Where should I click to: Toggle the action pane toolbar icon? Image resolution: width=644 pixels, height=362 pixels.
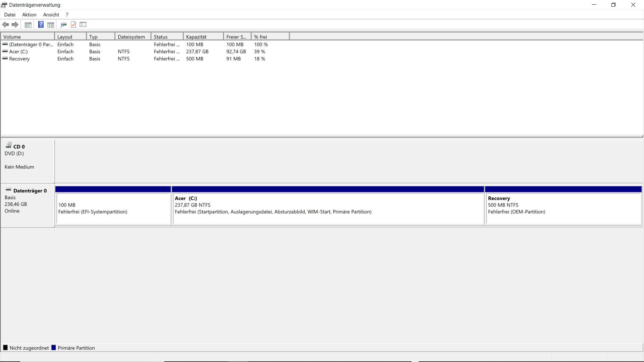(x=51, y=24)
